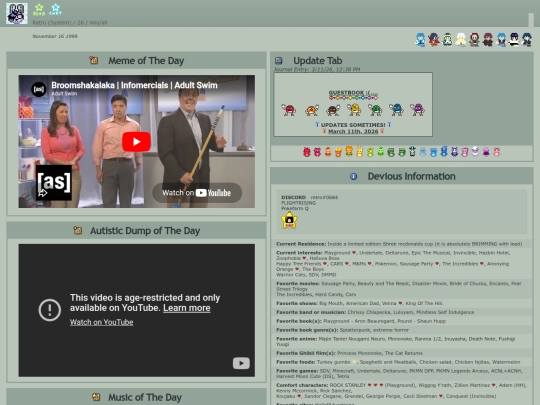The height and width of the screenshot is (405, 540).
Task: Click the YouTube logo on age-restricted video
Action: 241,363
